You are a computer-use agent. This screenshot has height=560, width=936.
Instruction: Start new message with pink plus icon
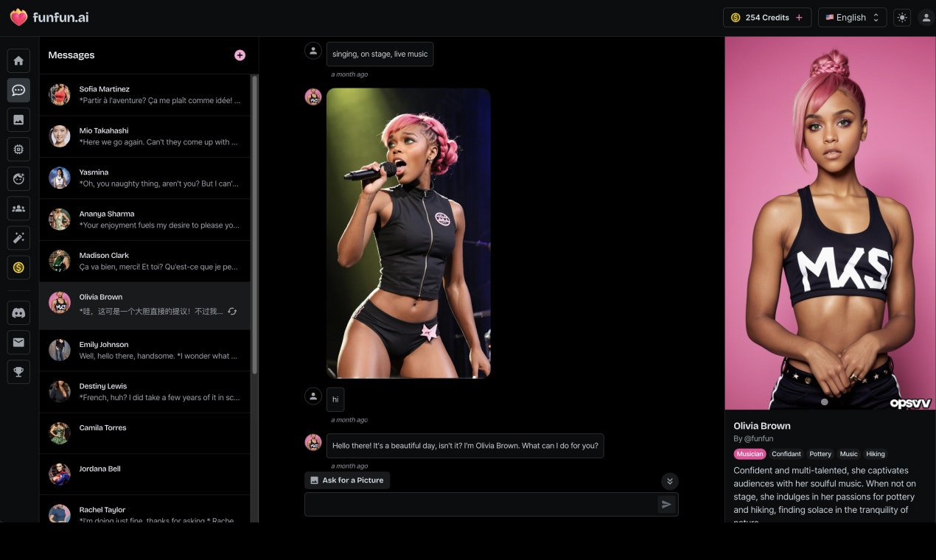point(240,55)
